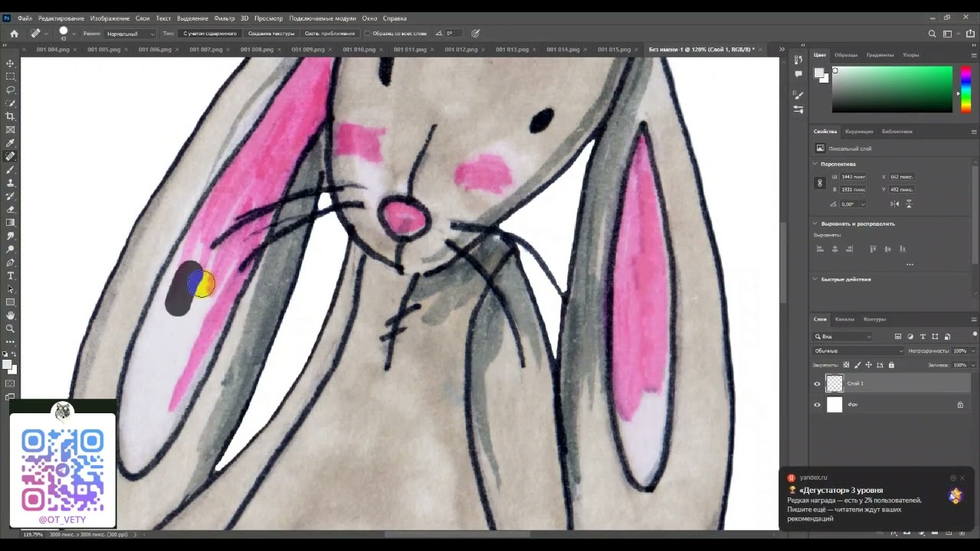Click the search magnifier in options bar
This screenshot has height=551, width=980.
coord(932,34)
